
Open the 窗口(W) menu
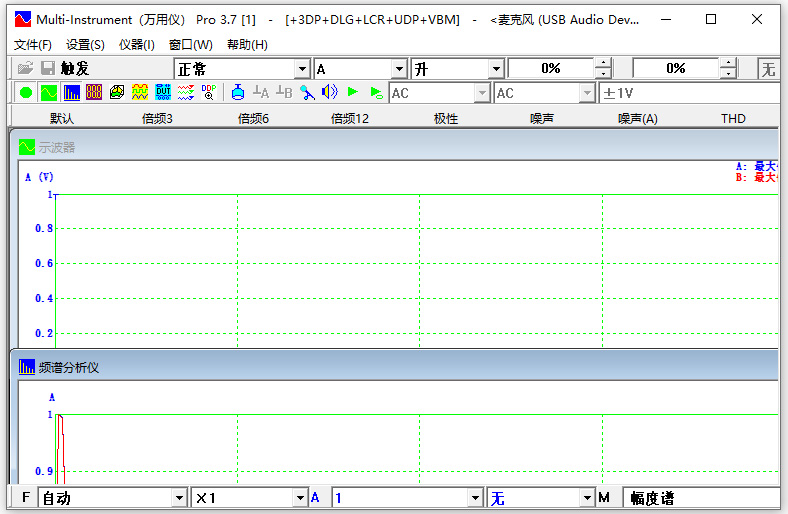pos(190,45)
